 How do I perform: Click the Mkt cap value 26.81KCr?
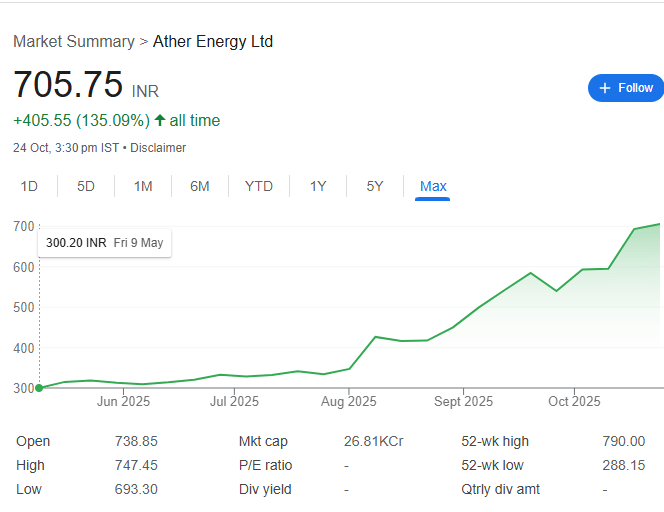coord(373,441)
